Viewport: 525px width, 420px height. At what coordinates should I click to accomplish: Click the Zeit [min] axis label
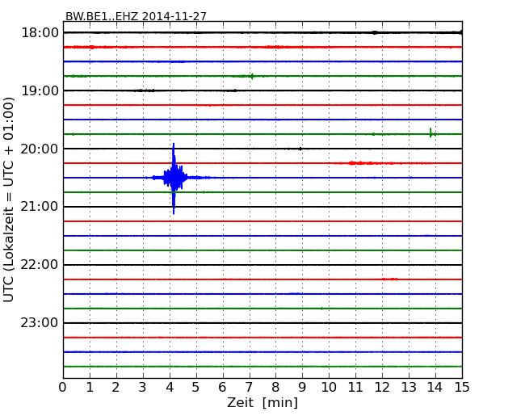pos(262,402)
